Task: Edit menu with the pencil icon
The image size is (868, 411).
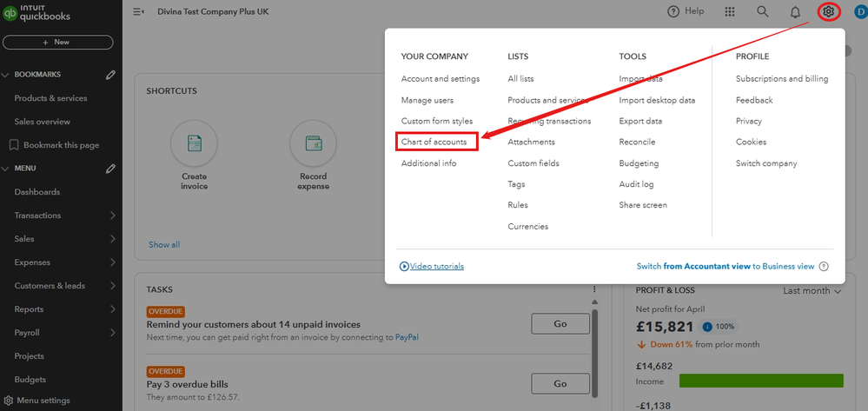Action: tap(110, 169)
